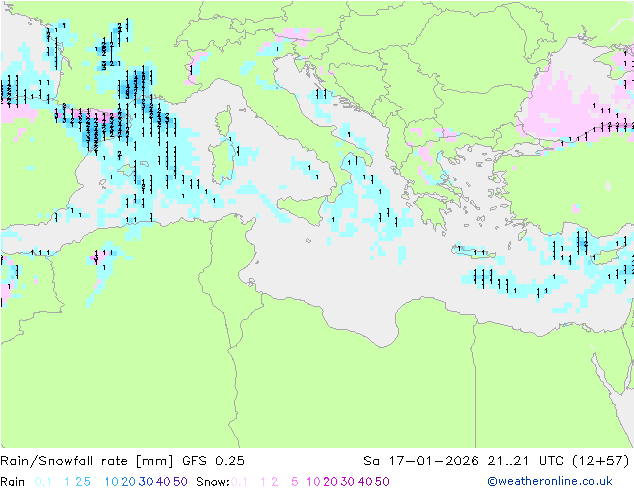Select the '21..21 UTC' time text

click(526, 461)
